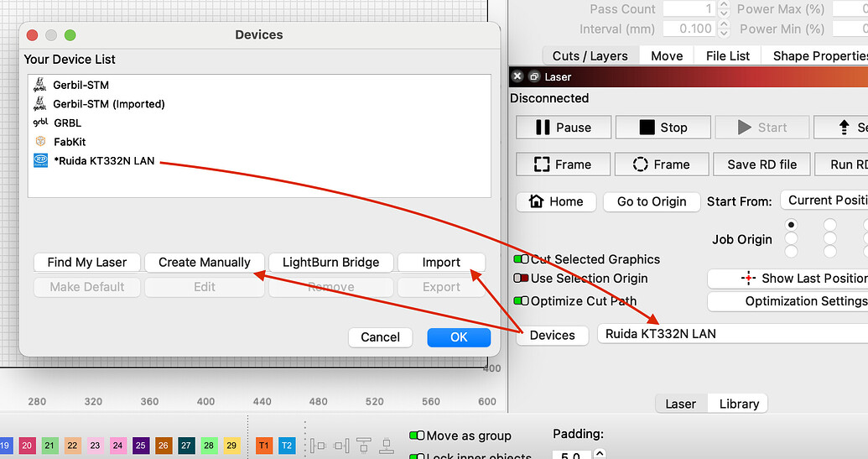Select tool layer swatch T2

(x=286, y=446)
